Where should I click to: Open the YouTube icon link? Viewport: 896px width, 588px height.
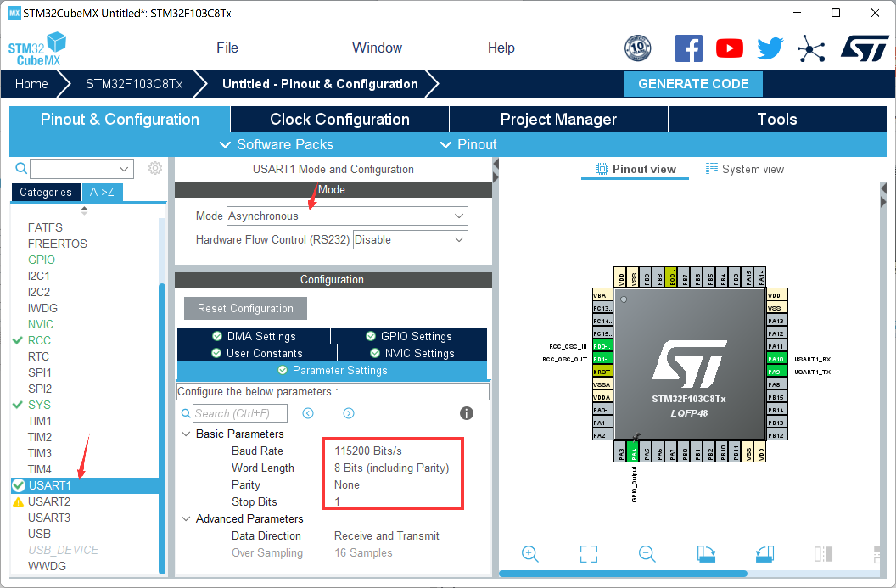tap(729, 48)
